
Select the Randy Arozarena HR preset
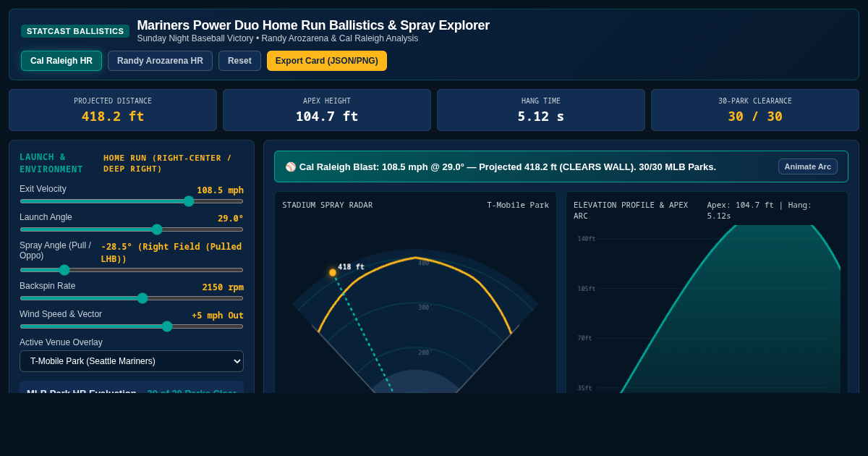click(160, 61)
